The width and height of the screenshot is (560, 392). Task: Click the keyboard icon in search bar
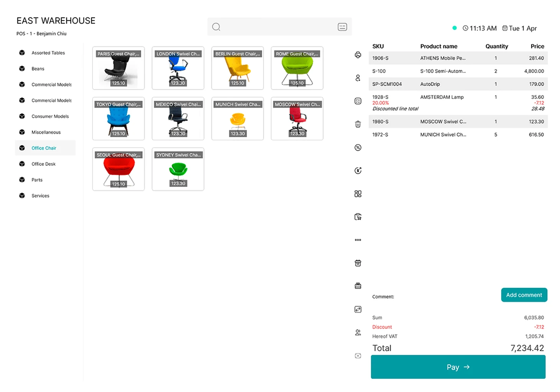tap(343, 26)
